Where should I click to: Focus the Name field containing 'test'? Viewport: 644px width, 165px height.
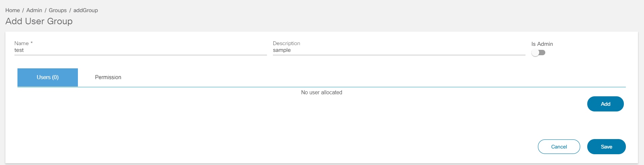coord(140,50)
